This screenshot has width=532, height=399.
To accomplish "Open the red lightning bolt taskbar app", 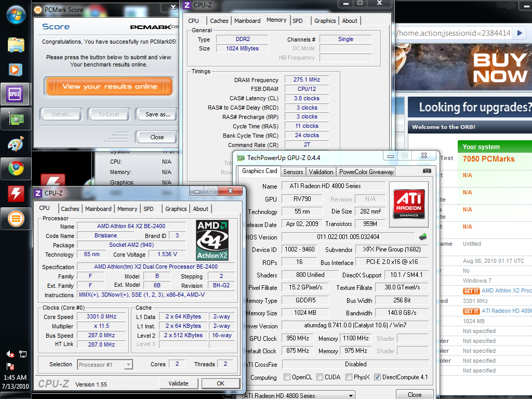I will pyautogui.click(x=16, y=193).
